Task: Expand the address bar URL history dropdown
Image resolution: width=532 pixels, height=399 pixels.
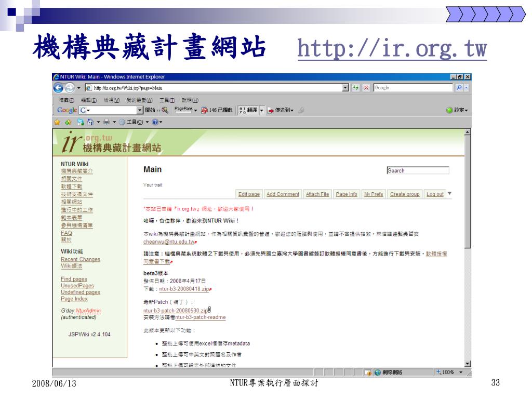Action: pyautogui.click(x=345, y=88)
